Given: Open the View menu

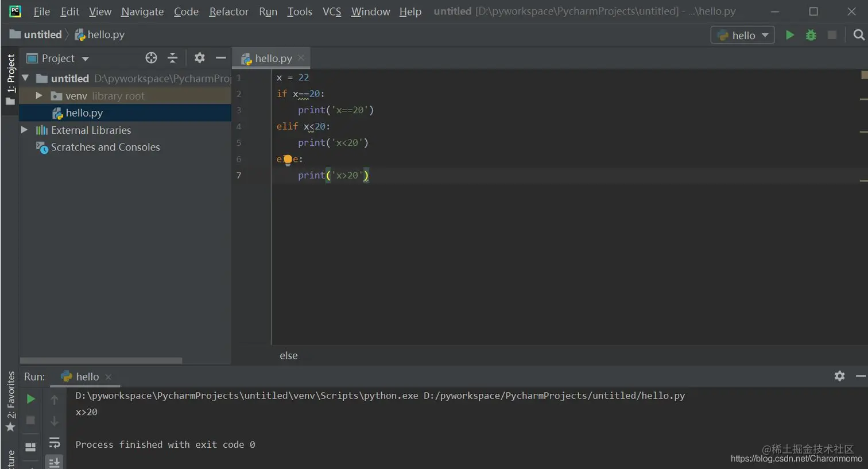Looking at the screenshot, I should pyautogui.click(x=100, y=11).
